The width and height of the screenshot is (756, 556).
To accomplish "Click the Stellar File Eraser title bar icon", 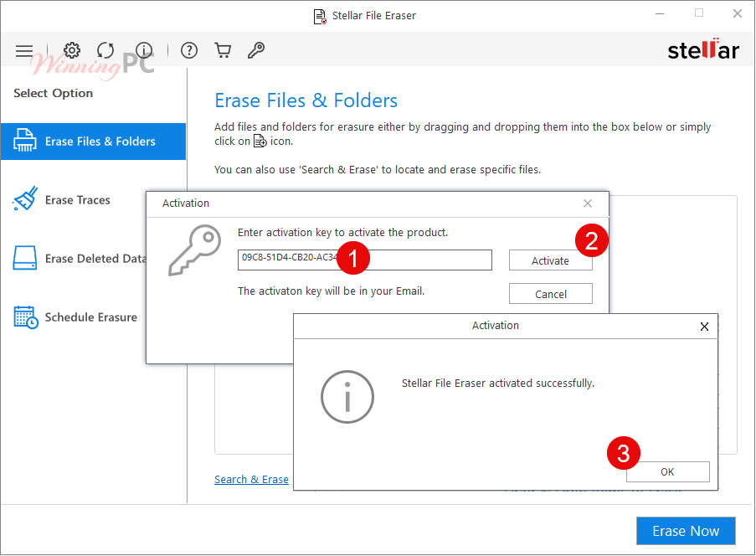I will tap(320, 17).
